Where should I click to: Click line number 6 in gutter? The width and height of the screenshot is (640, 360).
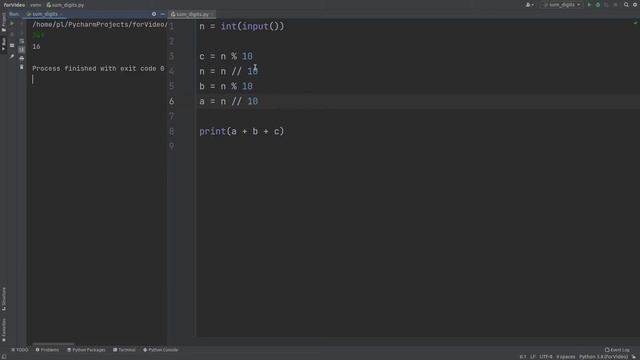[x=172, y=101]
